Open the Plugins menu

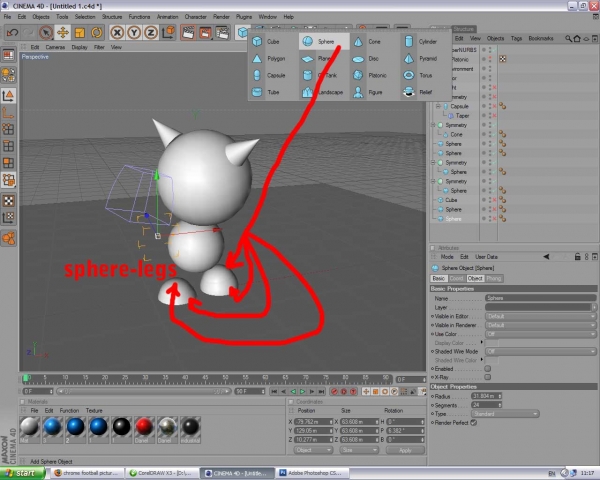244,17
